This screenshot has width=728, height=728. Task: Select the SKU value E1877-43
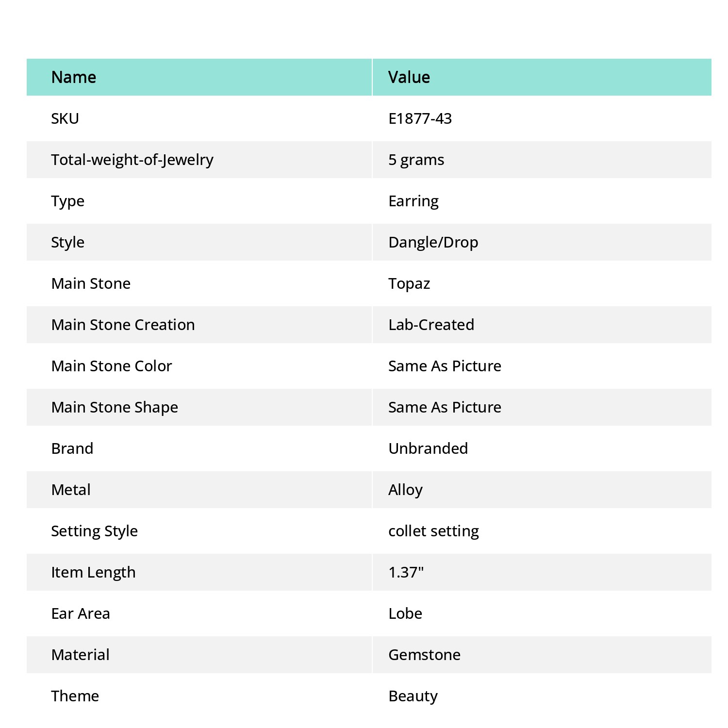tap(420, 118)
